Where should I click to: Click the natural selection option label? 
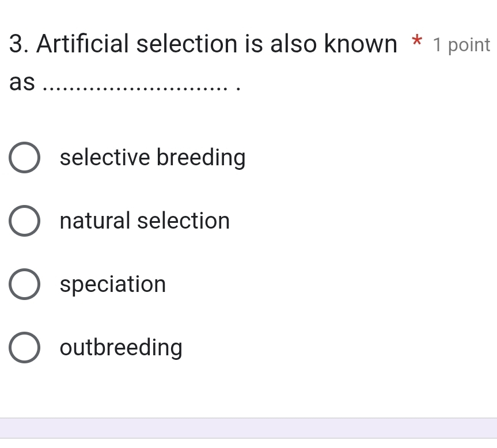click(144, 221)
